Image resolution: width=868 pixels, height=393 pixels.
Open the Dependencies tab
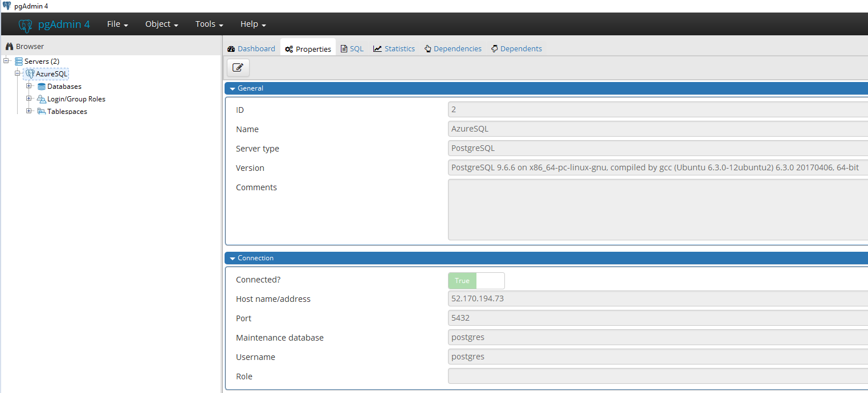tap(453, 49)
